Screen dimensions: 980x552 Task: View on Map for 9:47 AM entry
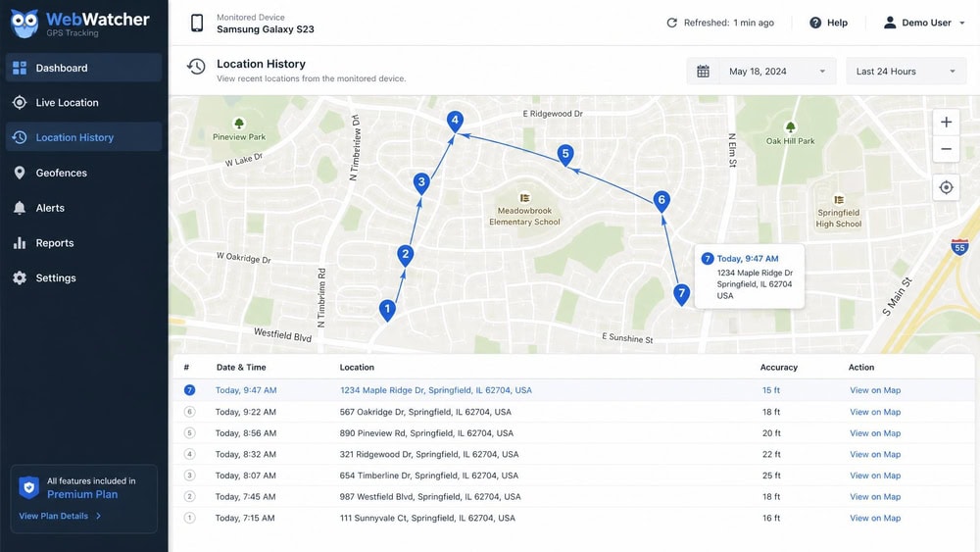click(x=875, y=390)
